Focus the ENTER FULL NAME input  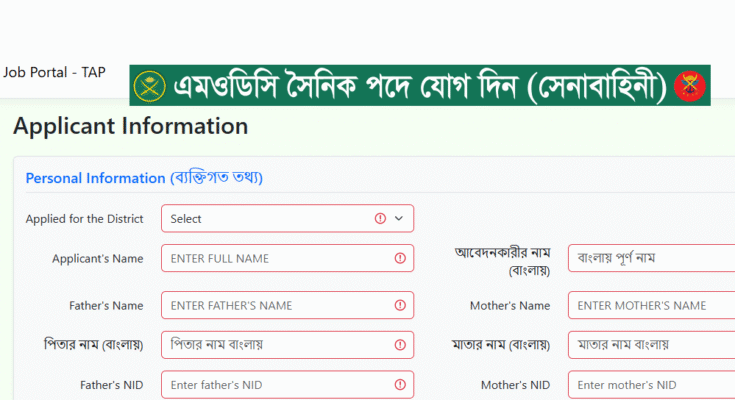tap(287, 258)
